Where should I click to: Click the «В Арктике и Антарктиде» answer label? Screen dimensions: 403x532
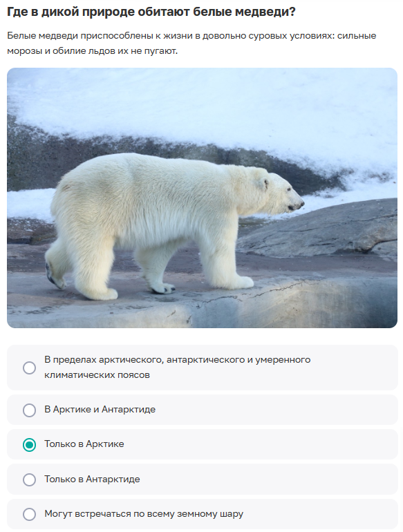pyautogui.click(x=100, y=409)
